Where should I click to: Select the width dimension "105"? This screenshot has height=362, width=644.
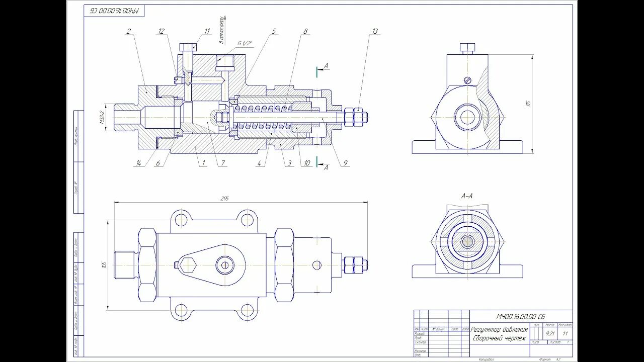(105, 264)
